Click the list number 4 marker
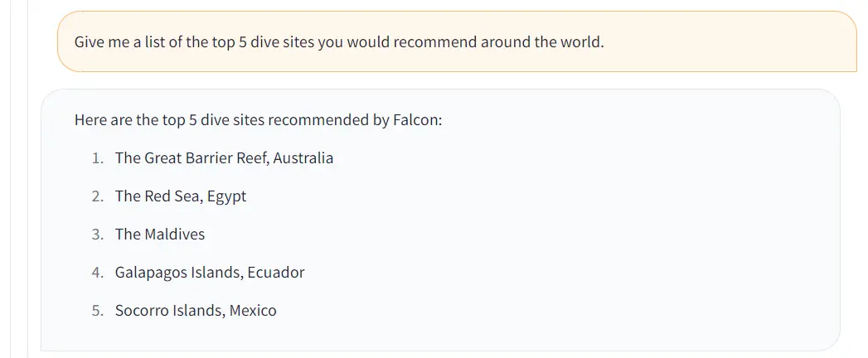This screenshot has height=358, width=868. click(98, 273)
